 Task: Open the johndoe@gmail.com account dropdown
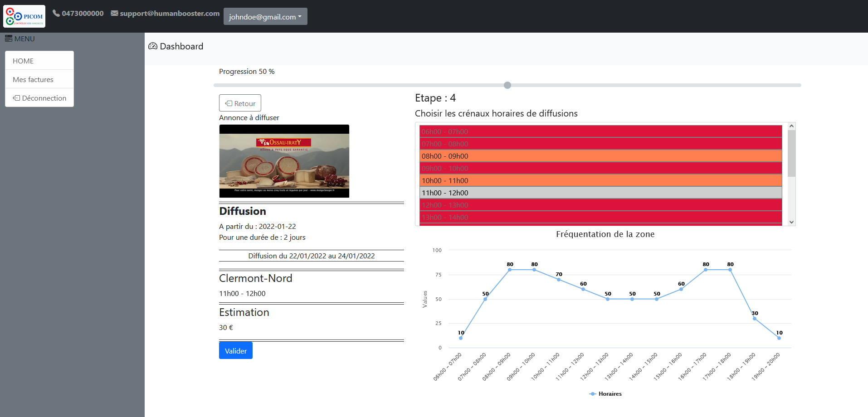coord(265,17)
